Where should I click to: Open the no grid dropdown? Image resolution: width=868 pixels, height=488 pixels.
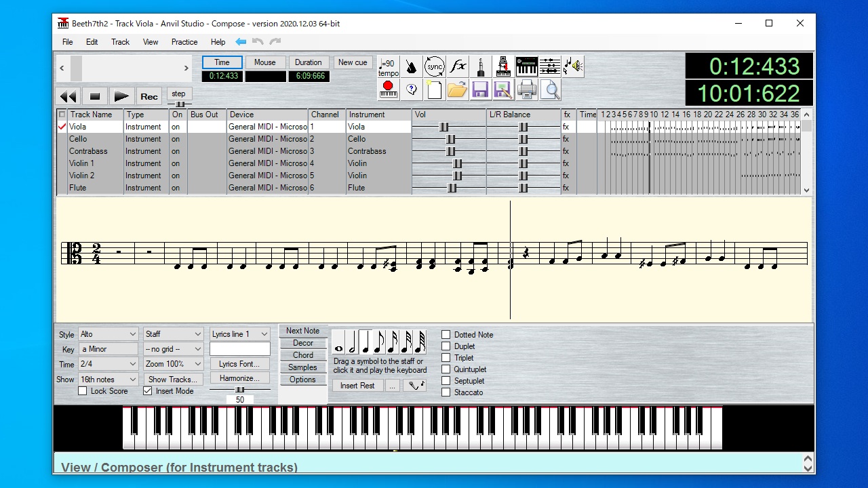(173, 349)
